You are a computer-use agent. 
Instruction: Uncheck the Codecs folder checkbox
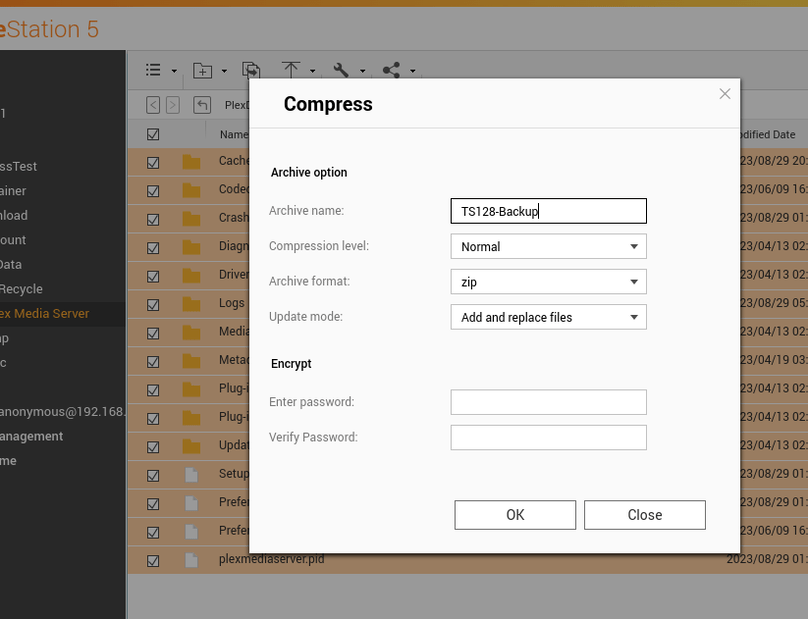click(x=153, y=191)
